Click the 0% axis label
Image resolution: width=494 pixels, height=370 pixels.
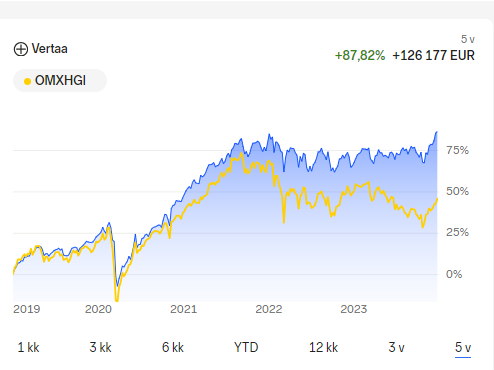coord(454,274)
